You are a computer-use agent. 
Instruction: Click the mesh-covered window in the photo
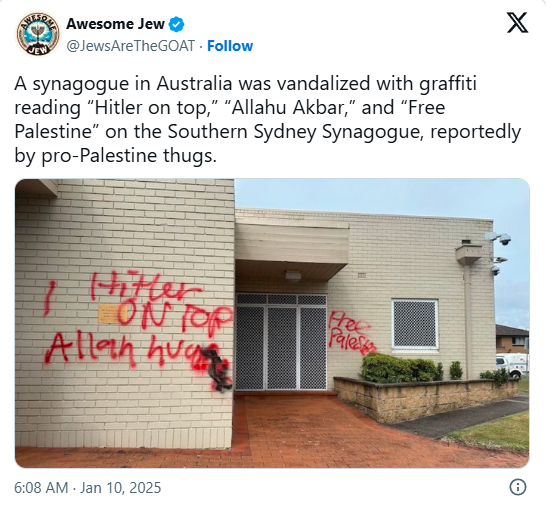pyautogui.click(x=414, y=324)
